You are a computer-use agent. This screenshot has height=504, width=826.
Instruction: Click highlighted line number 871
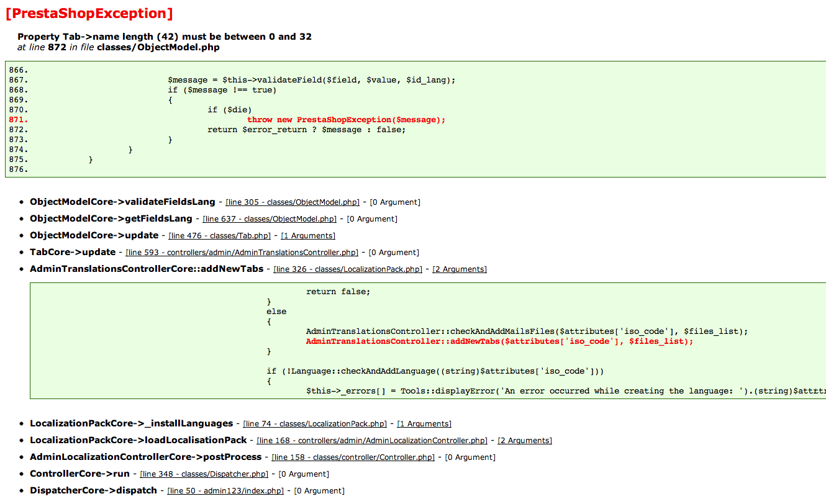[19, 120]
